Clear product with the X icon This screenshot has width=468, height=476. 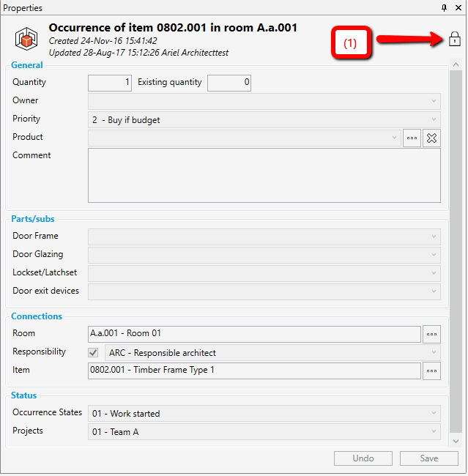point(431,138)
